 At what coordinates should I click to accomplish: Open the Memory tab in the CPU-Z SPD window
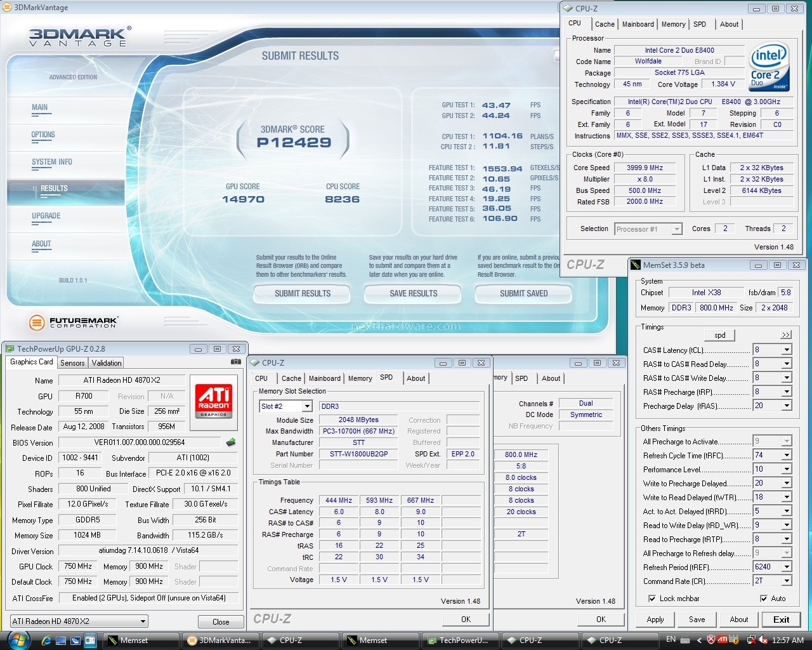click(360, 378)
